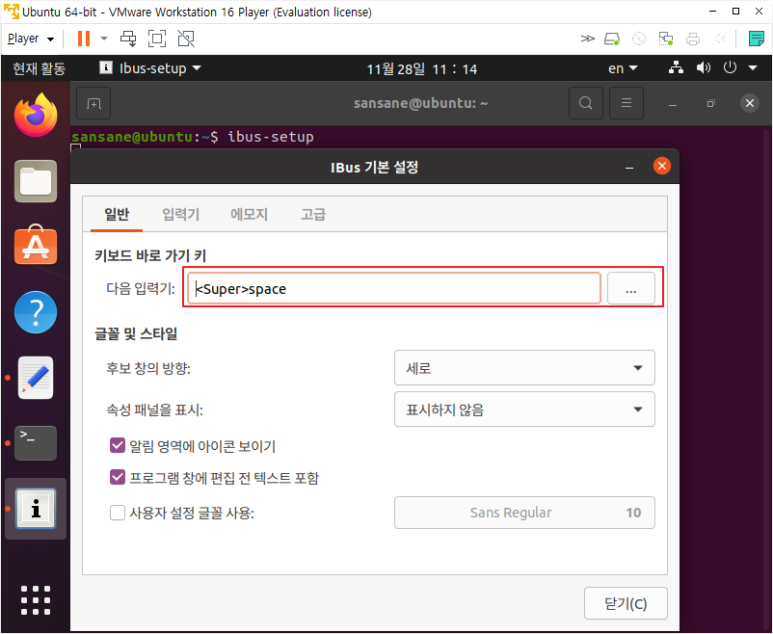The width and height of the screenshot is (773, 634).
Task: Click the sound card device icon
Action: click(x=720, y=38)
